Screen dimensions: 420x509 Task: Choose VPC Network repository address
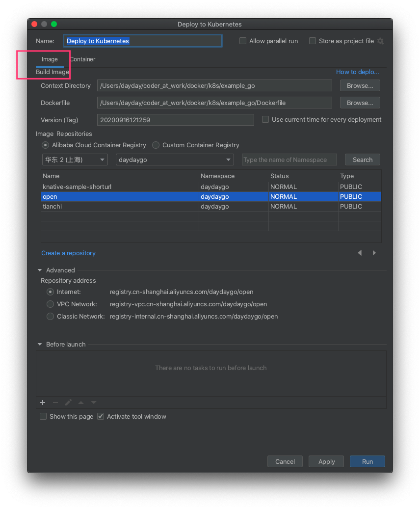point(51,304)
